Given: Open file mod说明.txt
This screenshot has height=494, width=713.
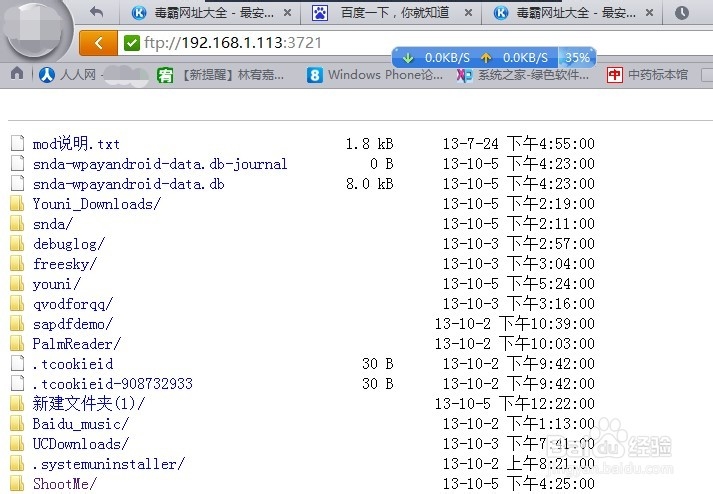Looking at the screenshot, I should (76, 144).
